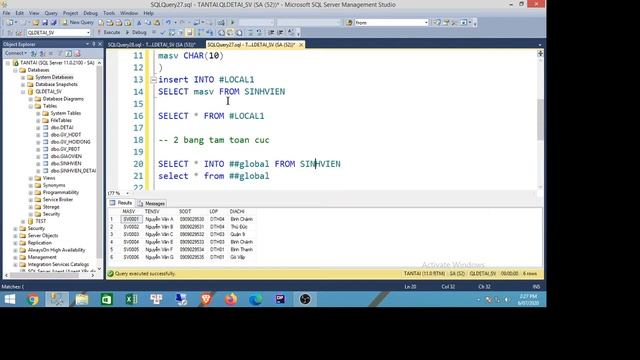Image resolution: width=640 pixels, height=360 pixels.
Task: Select the Server Objects folder
Action: [42, 236]
